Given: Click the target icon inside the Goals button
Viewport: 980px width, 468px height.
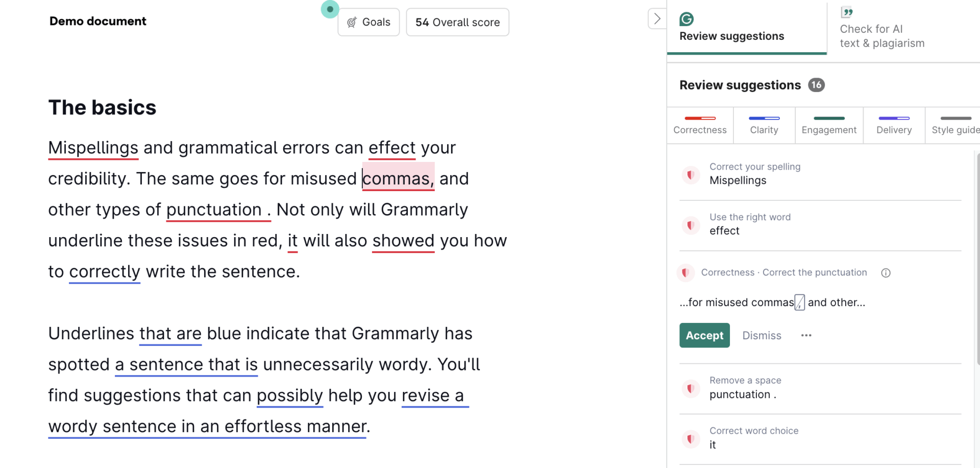Looking at the screenshot, I should tap(351, 22).
